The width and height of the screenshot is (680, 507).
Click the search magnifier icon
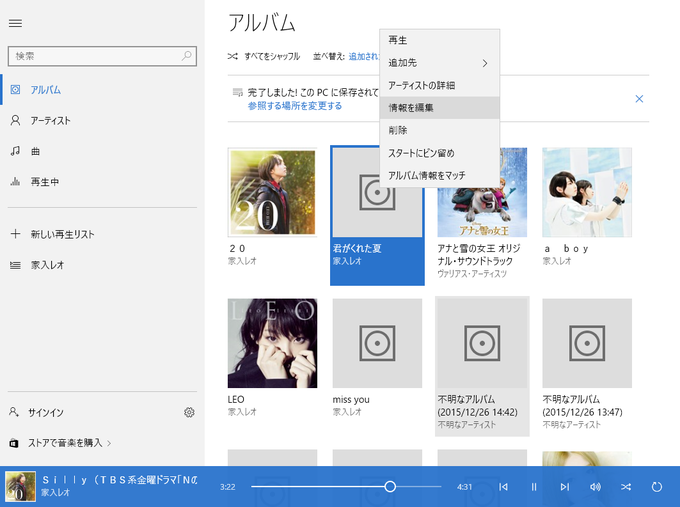[186, 56]
